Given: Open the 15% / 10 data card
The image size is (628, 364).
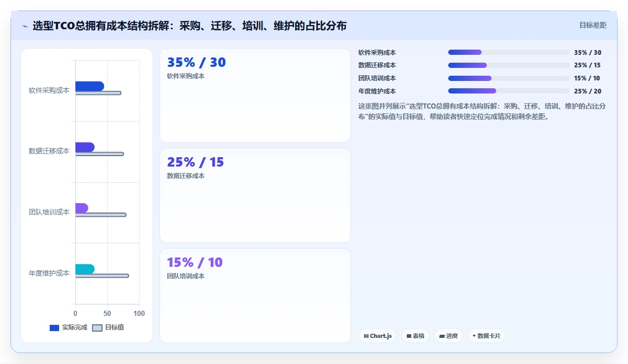Looking at the screenshot, I should [255, 296].
